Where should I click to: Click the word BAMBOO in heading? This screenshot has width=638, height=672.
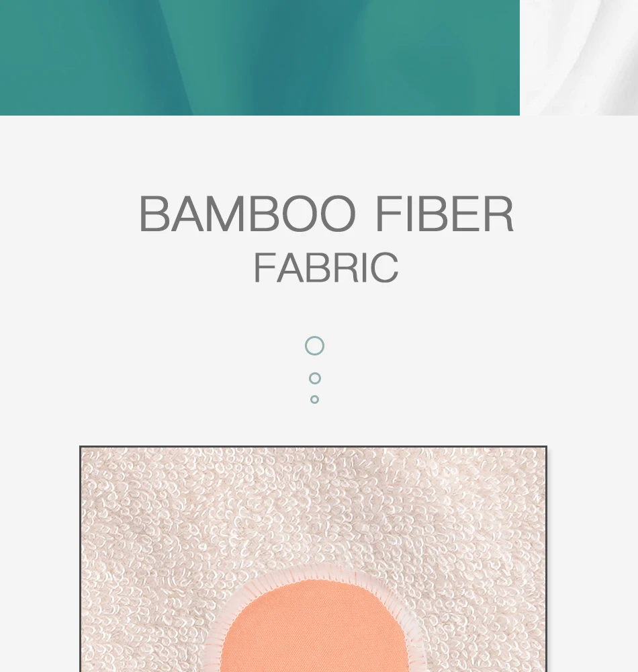(247, 214)
